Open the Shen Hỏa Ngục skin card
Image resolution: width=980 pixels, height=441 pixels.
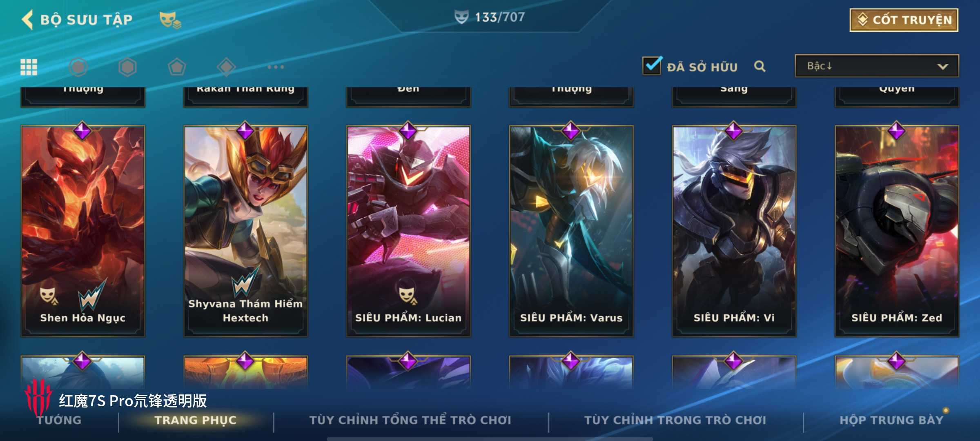83,231
